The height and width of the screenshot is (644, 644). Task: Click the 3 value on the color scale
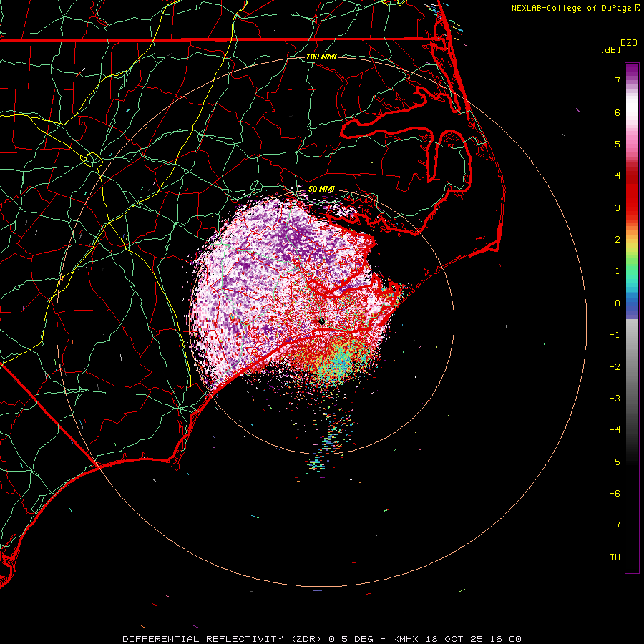click(618, 208)
